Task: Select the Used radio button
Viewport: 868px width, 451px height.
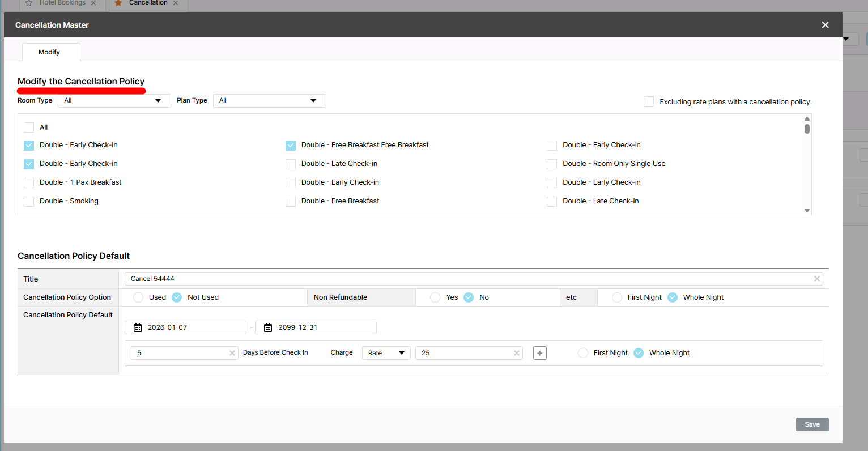Action: coord(138,297)
